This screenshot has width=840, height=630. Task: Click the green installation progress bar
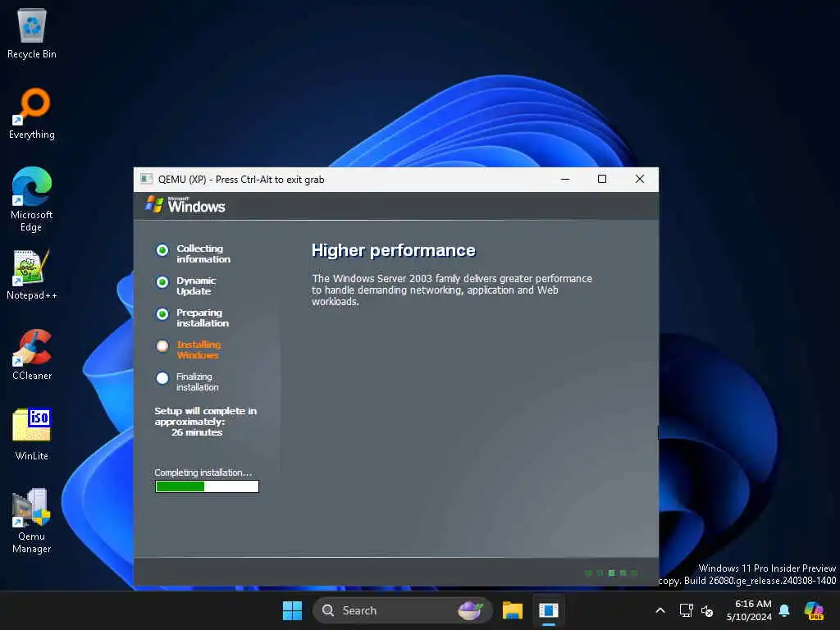click(x=207, y=486)
